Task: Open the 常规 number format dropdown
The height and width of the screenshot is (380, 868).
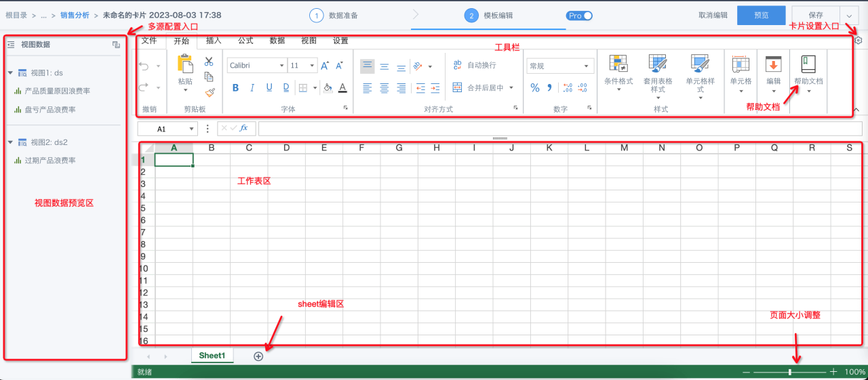Action: click(x=560, y=66)
